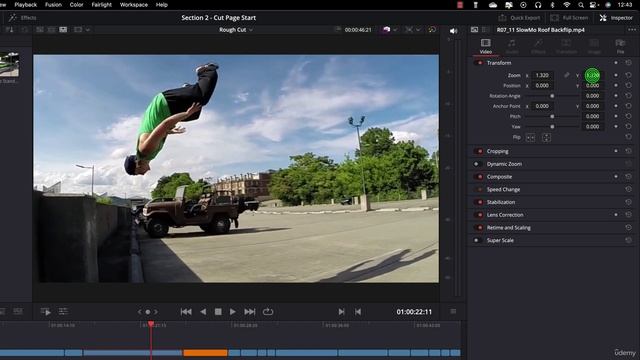The height and width of the screenshot is (360, 640).
Task: Toggle the Dynamic Zoom enable switch
Action: point(477,164)
